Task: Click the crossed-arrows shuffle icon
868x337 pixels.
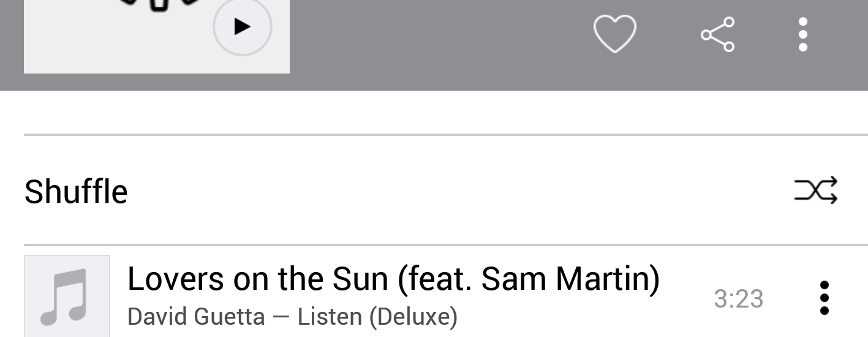Action: click(815, 191)
